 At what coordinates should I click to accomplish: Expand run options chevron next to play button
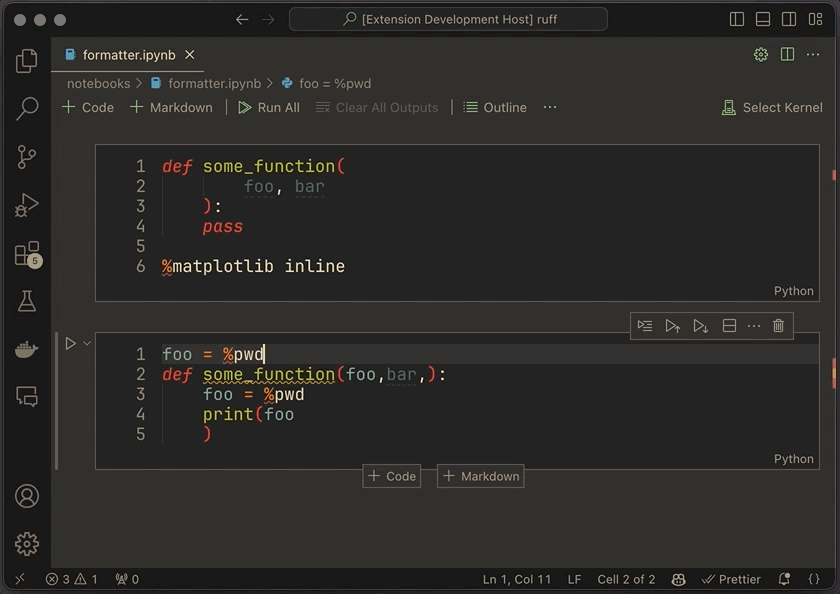click(x=87, y=343)
